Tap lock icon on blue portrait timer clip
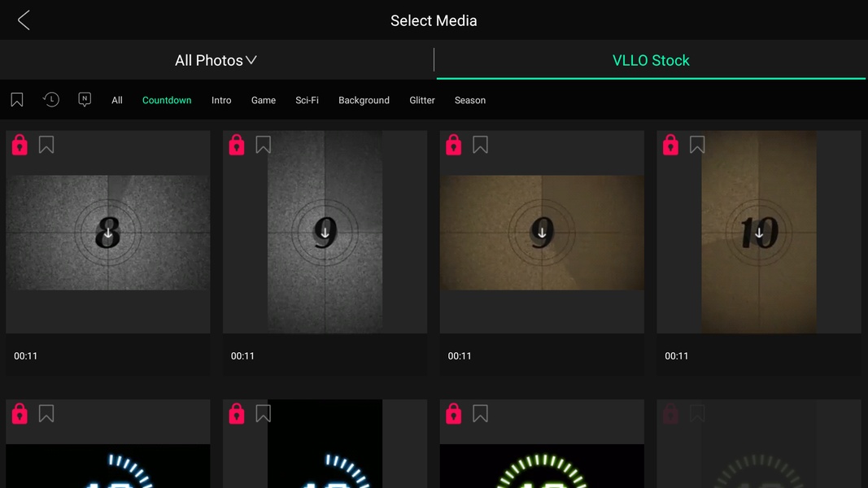Screen dimensions: 868x488 tap(237, 414)
